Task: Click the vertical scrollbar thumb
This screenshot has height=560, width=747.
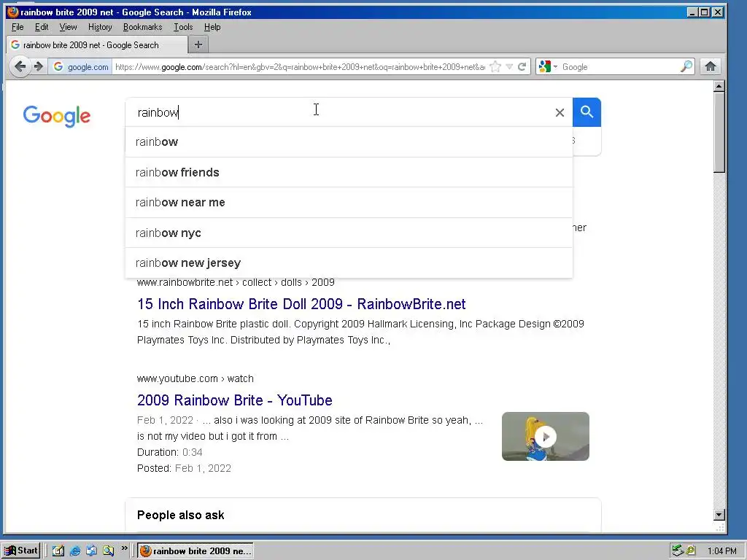Action: [719, 133]
